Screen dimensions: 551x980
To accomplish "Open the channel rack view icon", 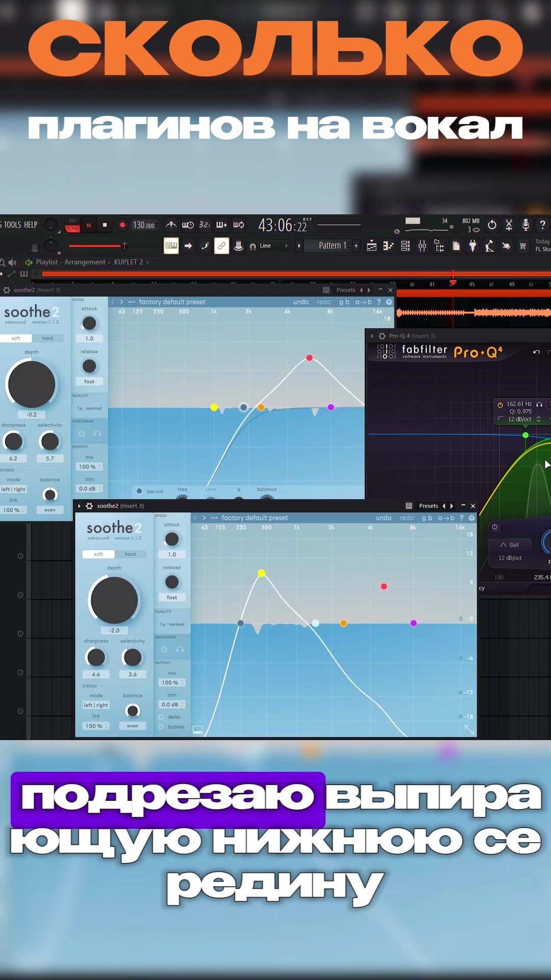I will pos(405,246).
